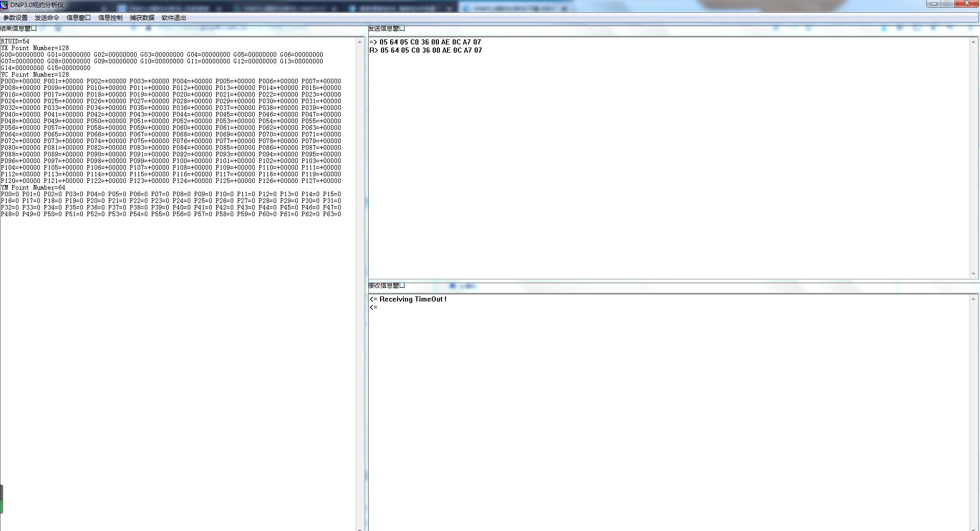The image size is (980, 531).
Task: Click the P15=0 value in the YM list
Action: tap(332, 194)
